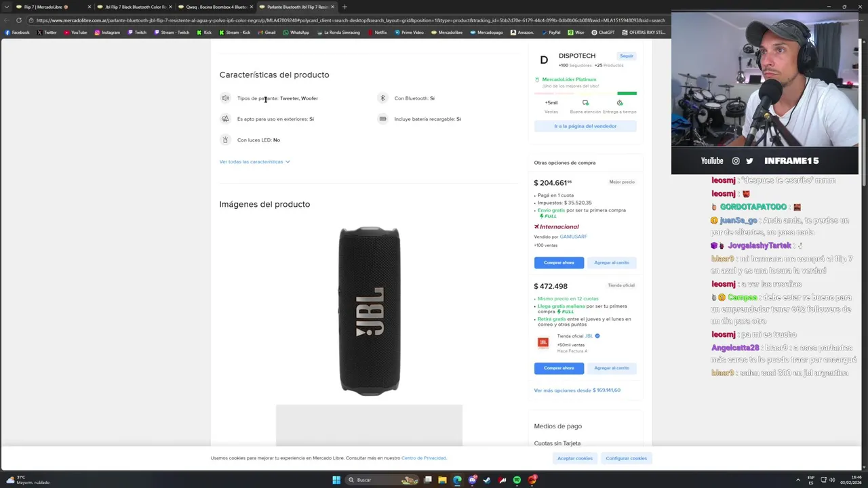The width and height of the screenshot is (868, 488).
Task: Click the 'Con Bluetooth: Sí' text
Action: pyautogui.click(x=414, y=98)
